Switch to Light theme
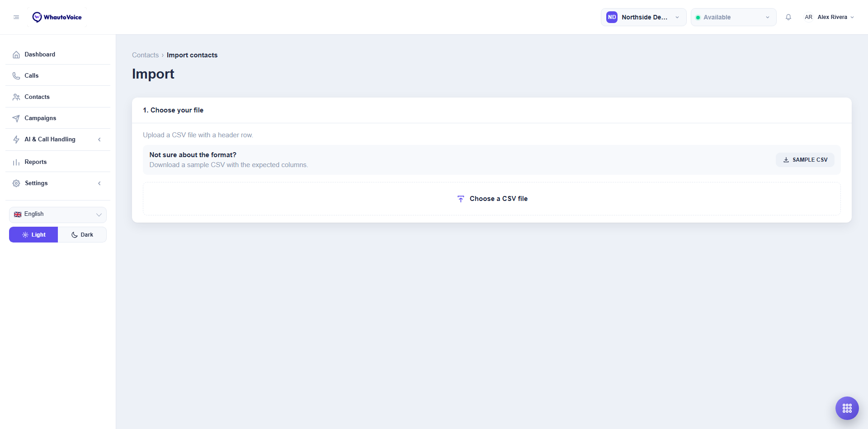The width and height of the screenshot is (868, 429). click(x=33, y=235)
